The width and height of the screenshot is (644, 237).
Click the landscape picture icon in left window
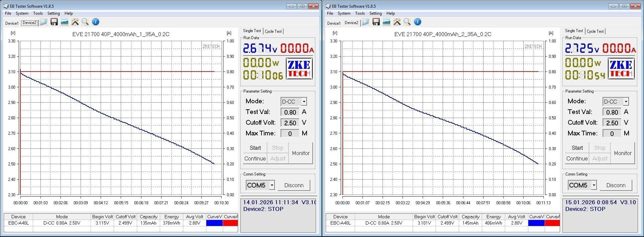point(65,22)
